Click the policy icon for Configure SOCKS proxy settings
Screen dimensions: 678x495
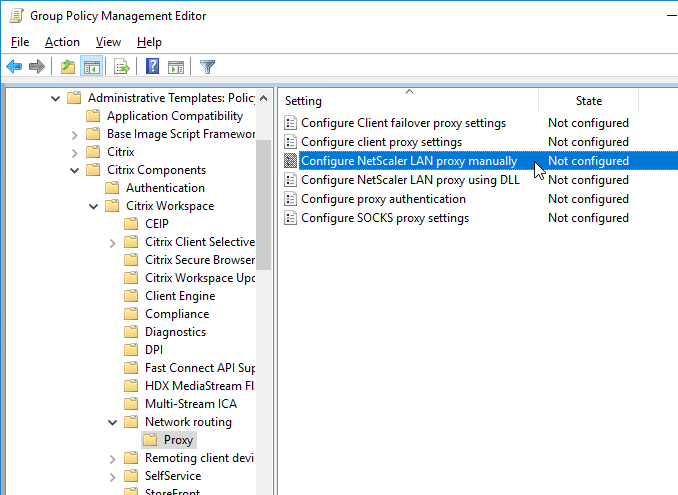pos(291,218)
